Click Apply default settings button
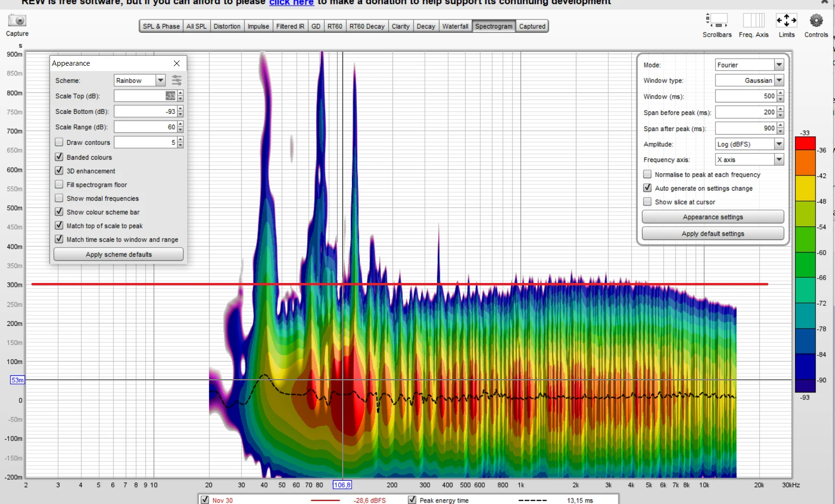 click(713, 233)
